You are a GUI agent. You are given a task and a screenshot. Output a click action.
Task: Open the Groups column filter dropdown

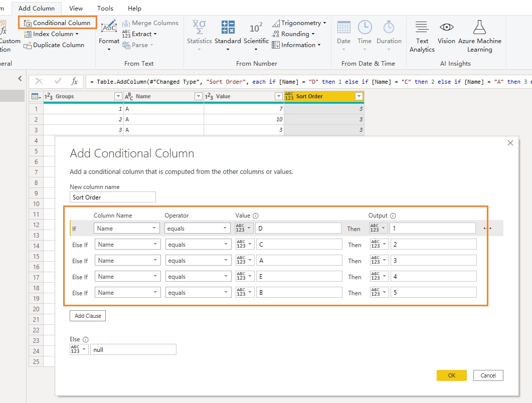coord(118,96)
